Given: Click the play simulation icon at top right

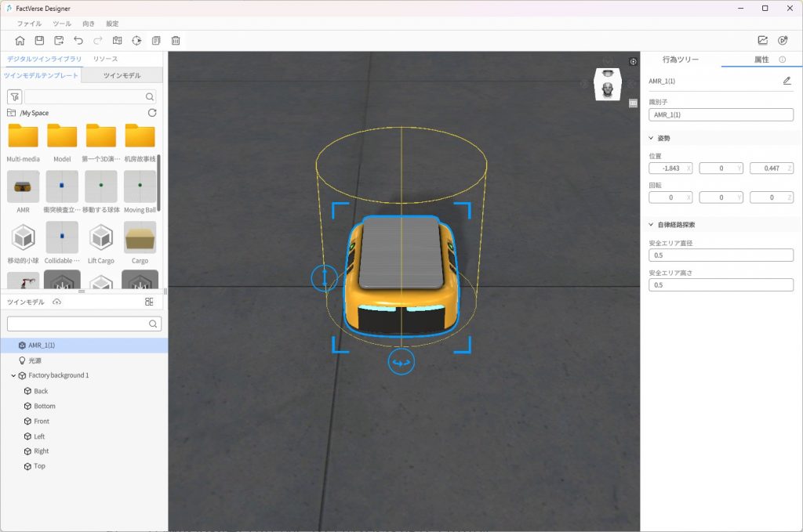Looking at the screenshot, I should click(x=782, y=41).
